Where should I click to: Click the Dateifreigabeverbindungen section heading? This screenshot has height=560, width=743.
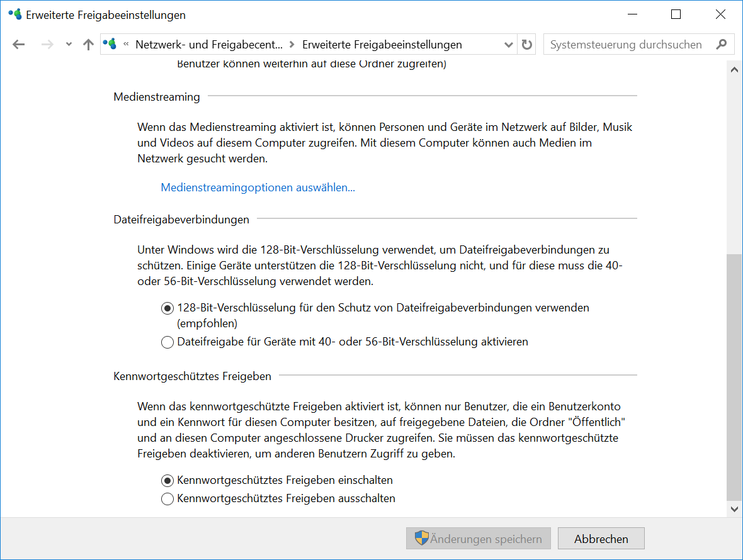181,220
